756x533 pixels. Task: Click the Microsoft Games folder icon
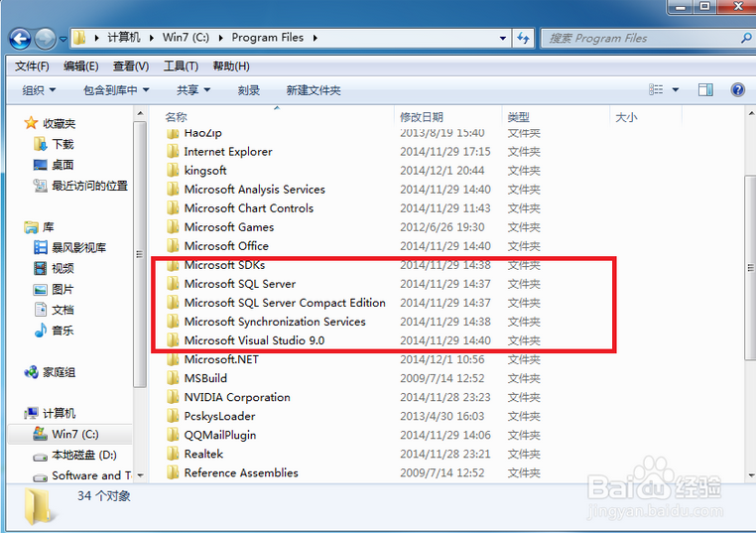[173, 226]
